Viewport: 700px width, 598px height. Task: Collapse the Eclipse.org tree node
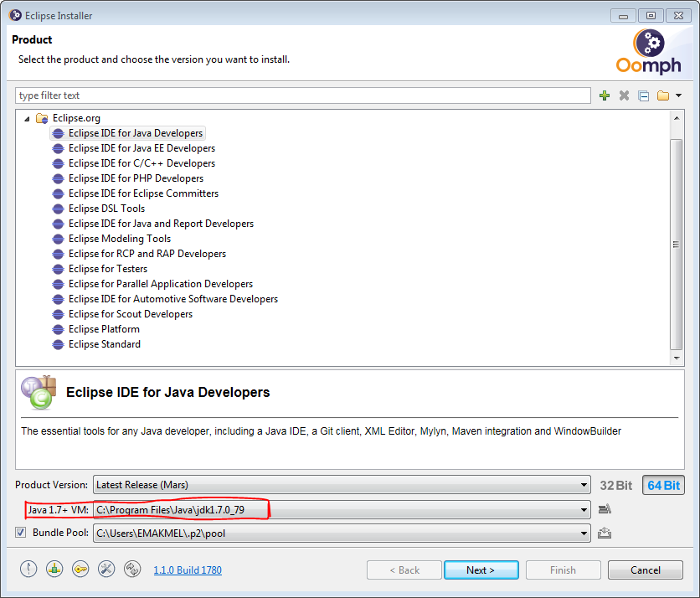[27, 119]
